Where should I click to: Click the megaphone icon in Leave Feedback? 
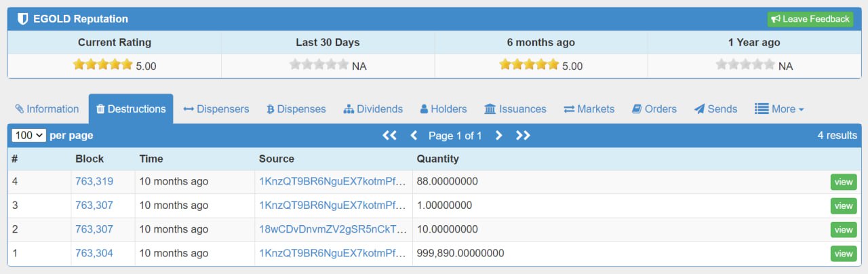(776, 19)
